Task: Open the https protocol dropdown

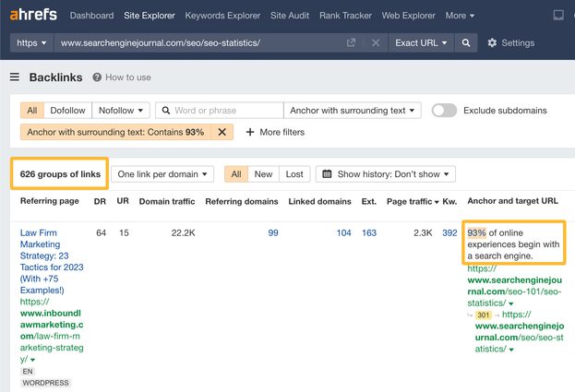Action: [x=31, y=42]
